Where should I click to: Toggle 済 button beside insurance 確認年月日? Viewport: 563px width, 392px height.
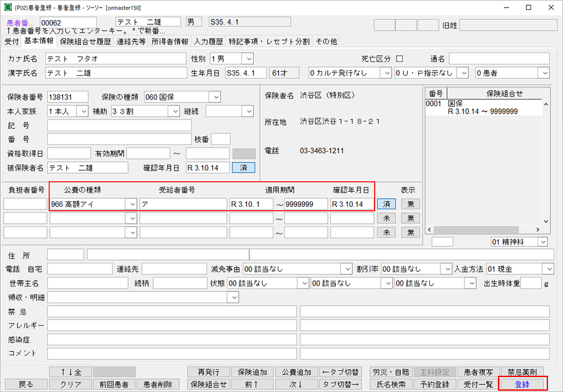click(243, 168)
